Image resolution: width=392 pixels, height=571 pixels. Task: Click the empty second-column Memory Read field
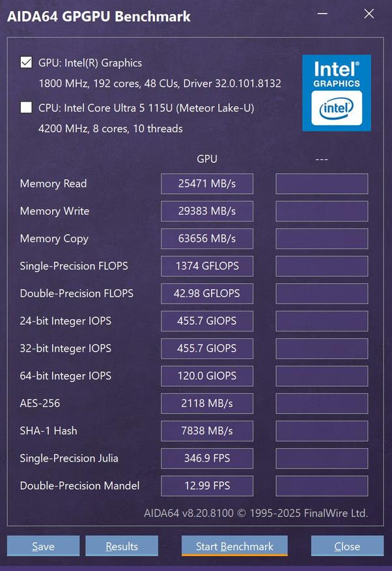click(x=322, y=184)
